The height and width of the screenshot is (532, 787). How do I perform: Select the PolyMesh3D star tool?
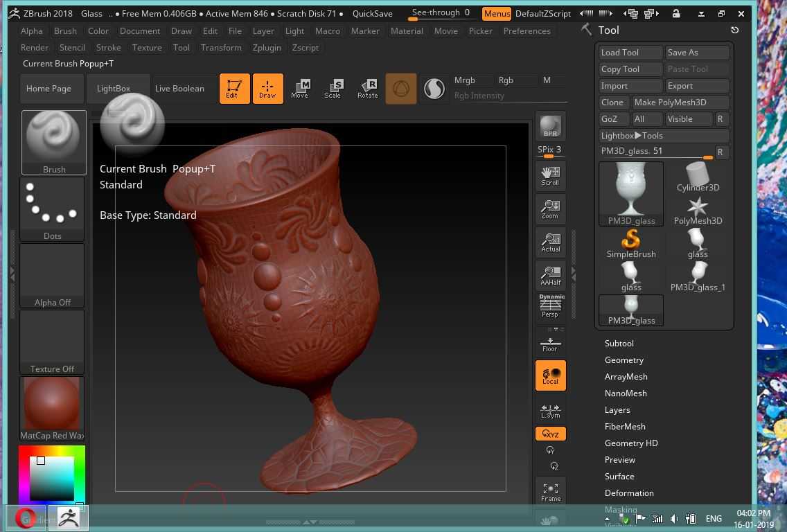(698, 211)
